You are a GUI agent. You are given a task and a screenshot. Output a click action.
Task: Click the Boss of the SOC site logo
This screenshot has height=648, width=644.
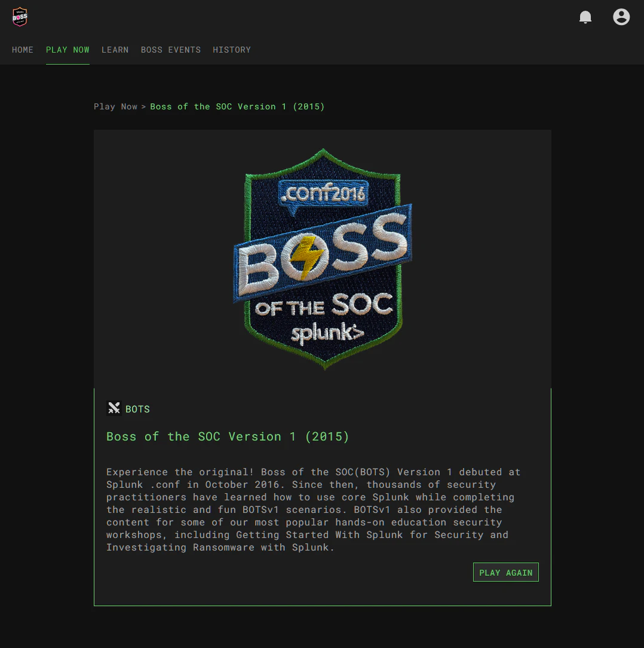click(x=20, y=17)
